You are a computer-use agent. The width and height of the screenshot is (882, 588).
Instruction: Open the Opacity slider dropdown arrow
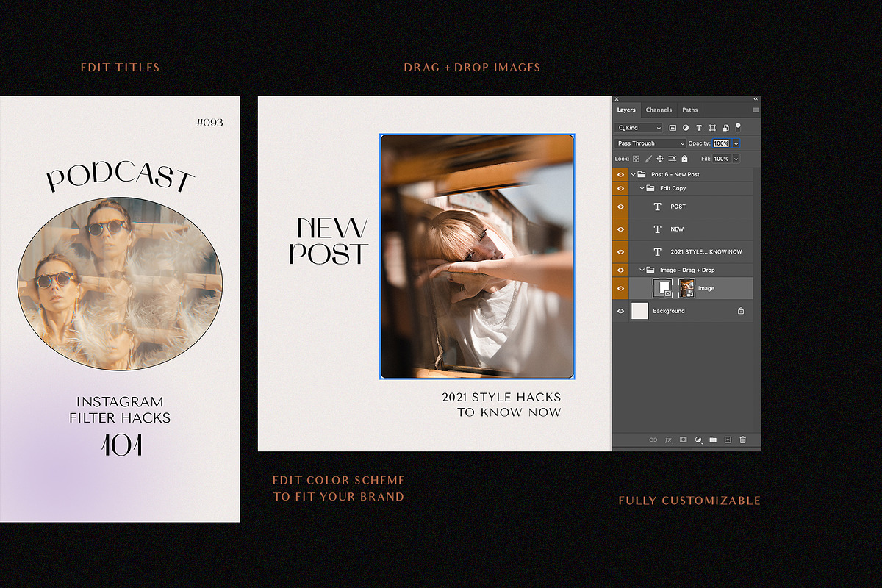(736, 143)
